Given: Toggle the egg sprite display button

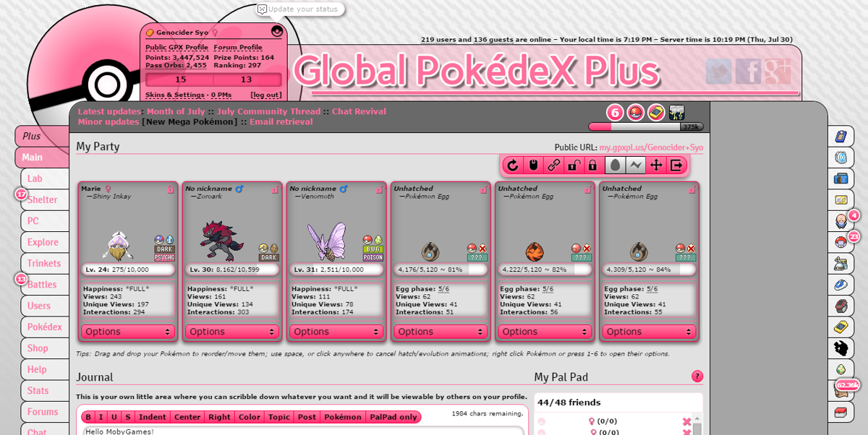Looking at the screenshot, I should coord(615,165).
